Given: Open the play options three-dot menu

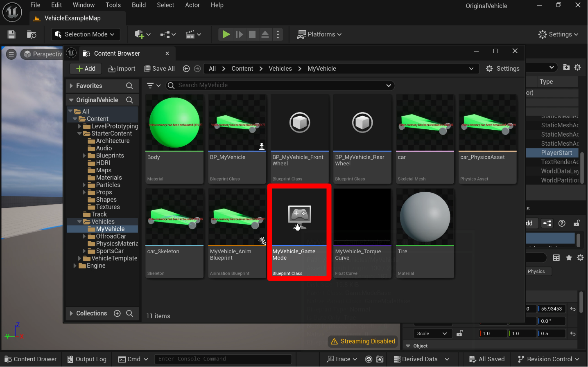Looking at the screenshot, I should [278, 34].
